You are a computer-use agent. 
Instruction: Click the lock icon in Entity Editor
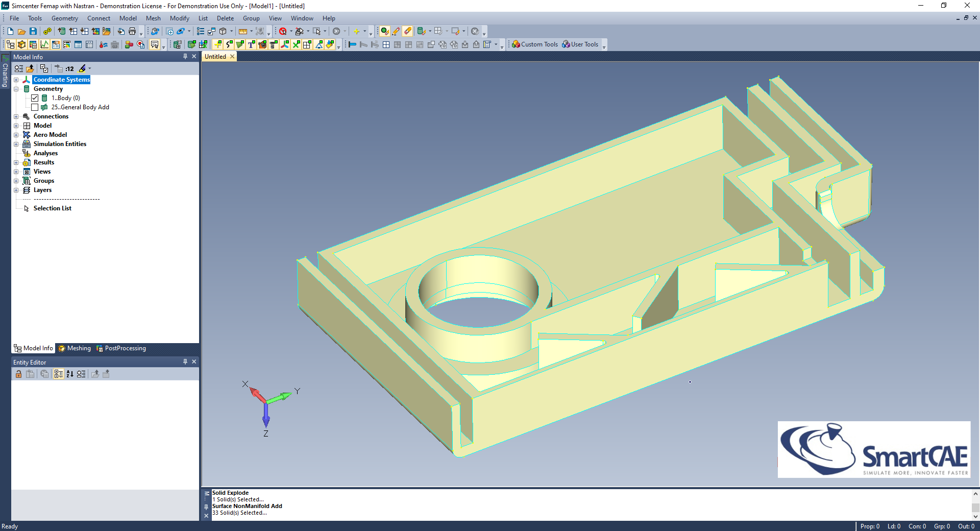pos(18,374)
